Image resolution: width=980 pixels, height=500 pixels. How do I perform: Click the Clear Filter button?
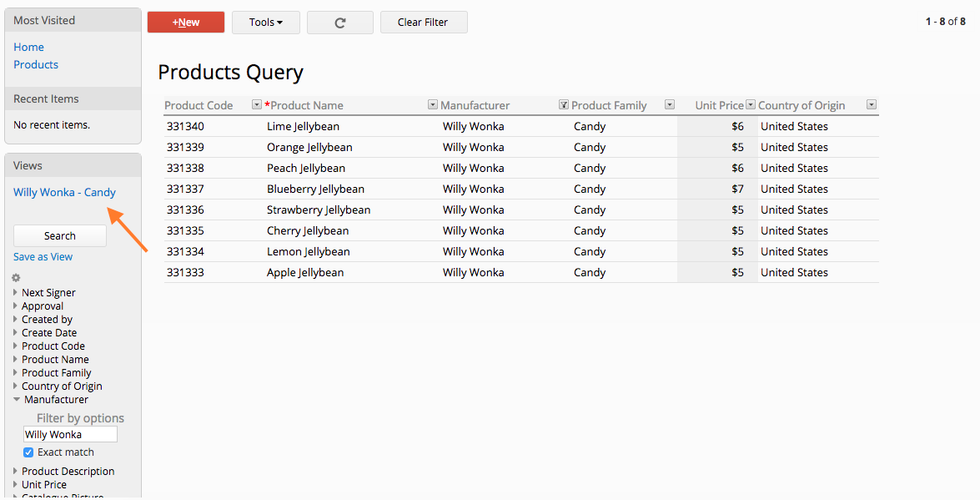pos(423,23)
